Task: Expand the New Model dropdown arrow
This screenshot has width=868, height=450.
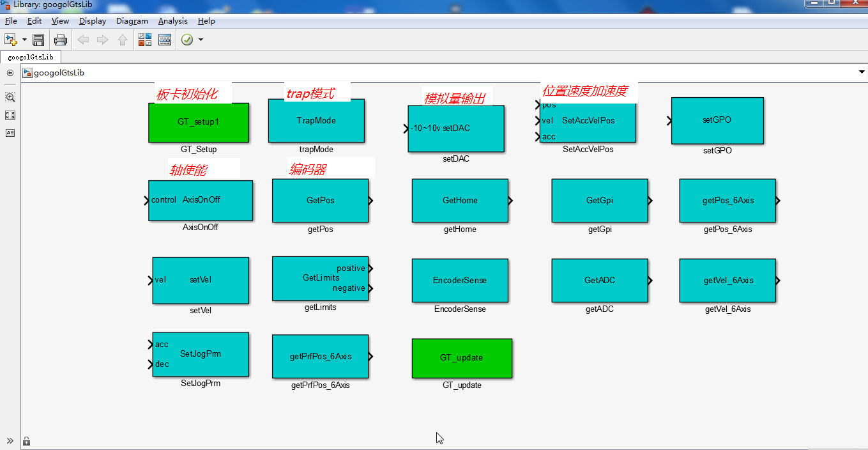Action: pos(24,40)
